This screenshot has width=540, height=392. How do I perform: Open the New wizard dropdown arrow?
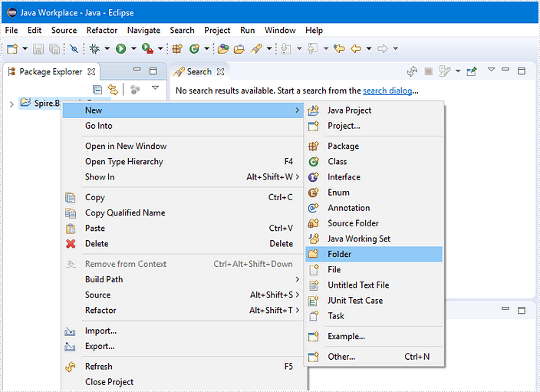[25, 48]
